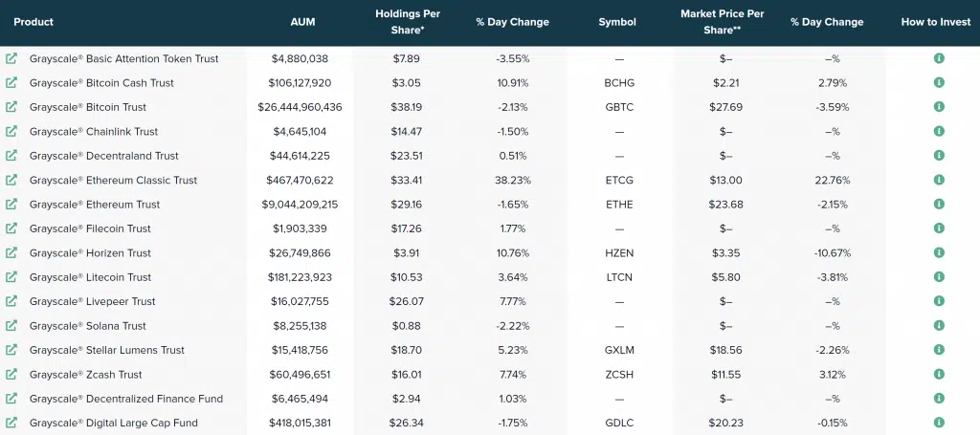The height and width of the screenshot is (435, 980).
Task: Open the Grayscale Decentraland Trust link
Action: (x=103, y=156)
